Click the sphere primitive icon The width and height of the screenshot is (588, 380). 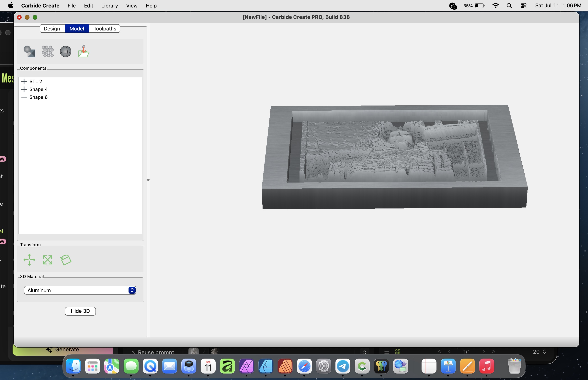tap(66, 51)
